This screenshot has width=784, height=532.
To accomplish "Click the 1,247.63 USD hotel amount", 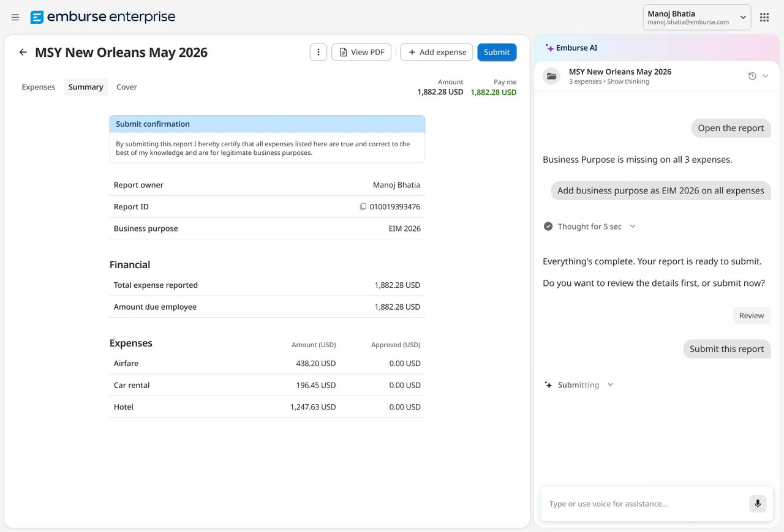I will [313, 407].
